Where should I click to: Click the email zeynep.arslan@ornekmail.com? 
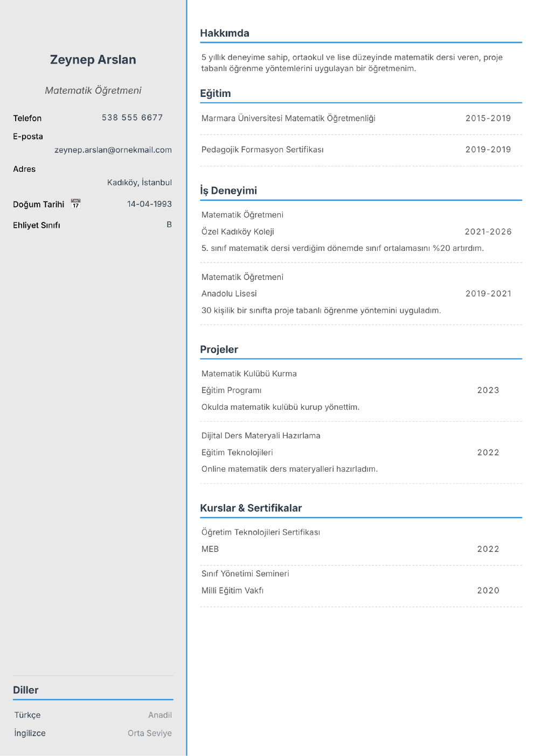[x=113, y=150]
